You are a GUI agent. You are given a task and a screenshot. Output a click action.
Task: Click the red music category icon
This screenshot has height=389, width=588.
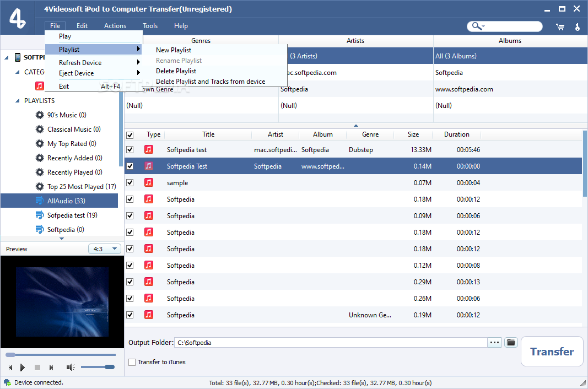[x=39, y=86]
